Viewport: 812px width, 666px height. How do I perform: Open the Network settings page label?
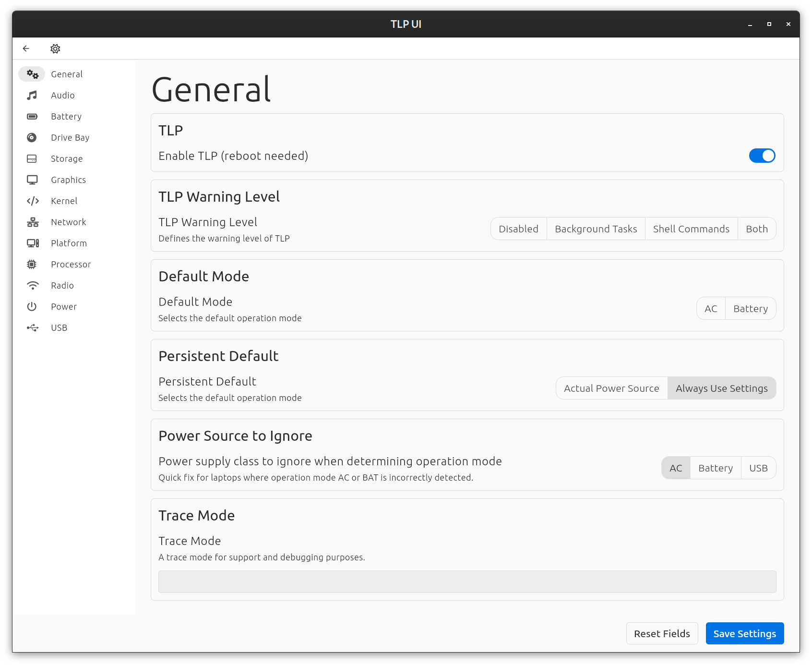[x=69, y=222]
